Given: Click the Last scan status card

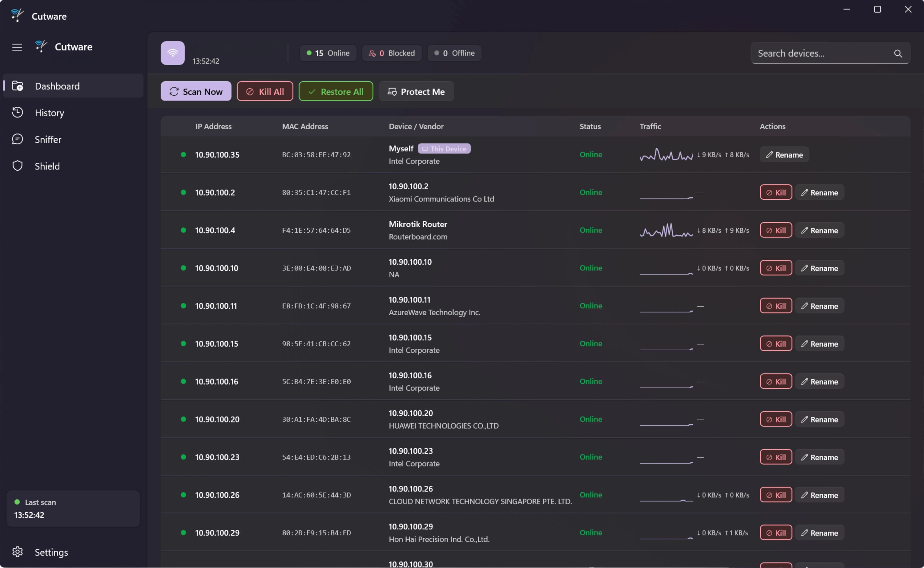Looking at the screenshot, I should (73, 509).
